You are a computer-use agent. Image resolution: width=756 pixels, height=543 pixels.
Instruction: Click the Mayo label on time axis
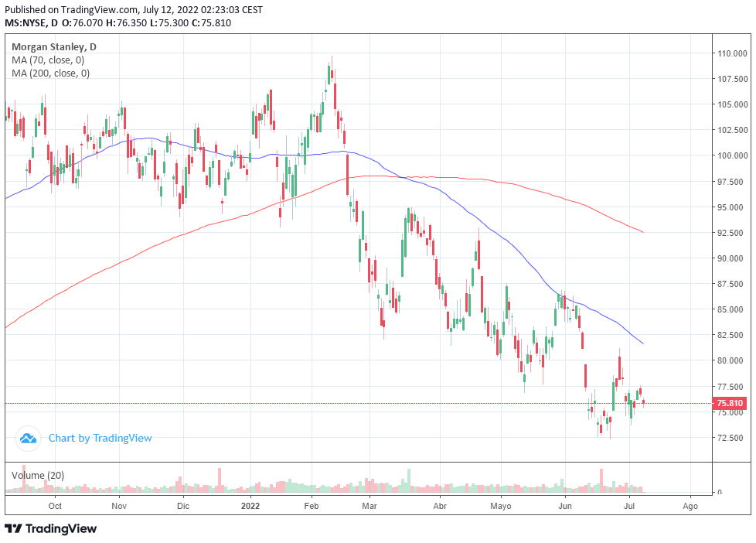(x=500, y=506)
